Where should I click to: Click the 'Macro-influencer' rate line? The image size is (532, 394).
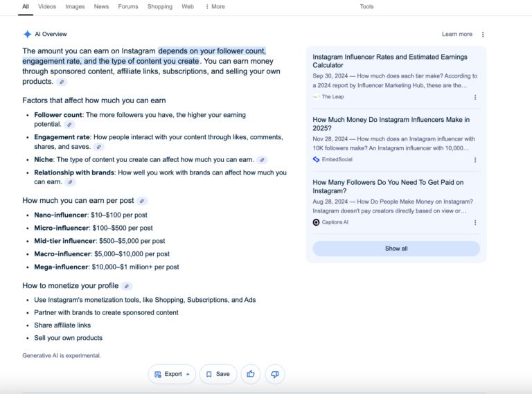point(102,254)
